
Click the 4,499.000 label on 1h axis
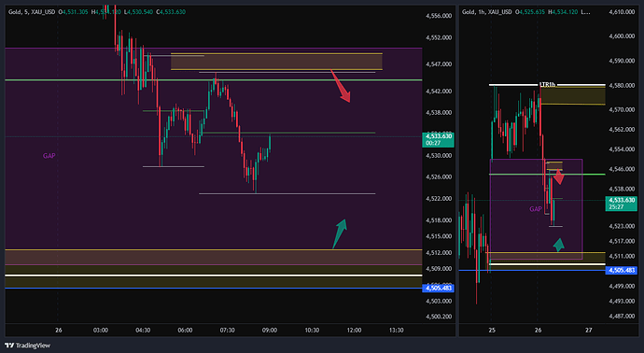click(x=622, y=286)
